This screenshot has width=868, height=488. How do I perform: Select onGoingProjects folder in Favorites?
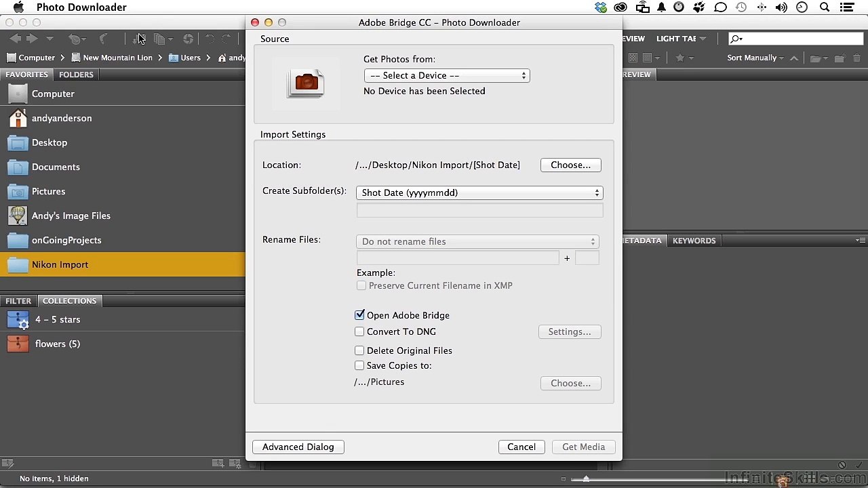(x=123, y=240)
